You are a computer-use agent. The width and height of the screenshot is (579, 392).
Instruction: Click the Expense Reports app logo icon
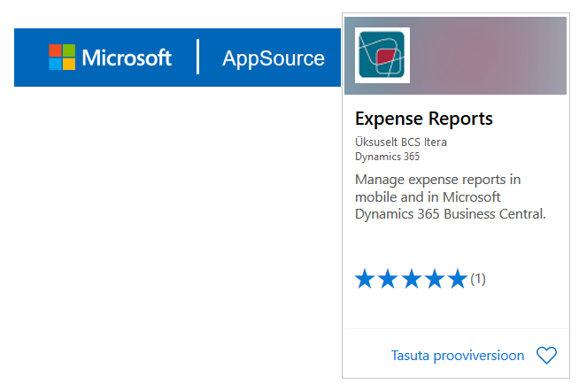pyautogui.click(x=382, y=55)
